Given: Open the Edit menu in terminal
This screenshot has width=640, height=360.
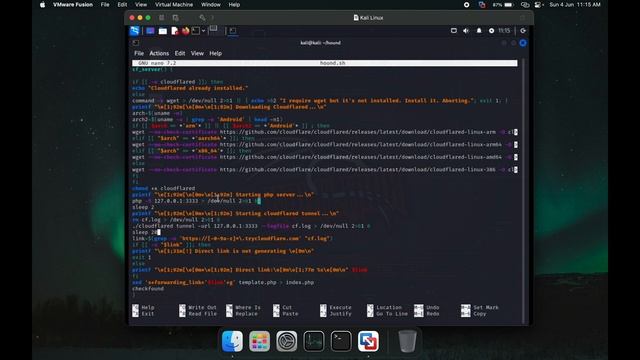Looking at the screenshot, I should (180, 53).
